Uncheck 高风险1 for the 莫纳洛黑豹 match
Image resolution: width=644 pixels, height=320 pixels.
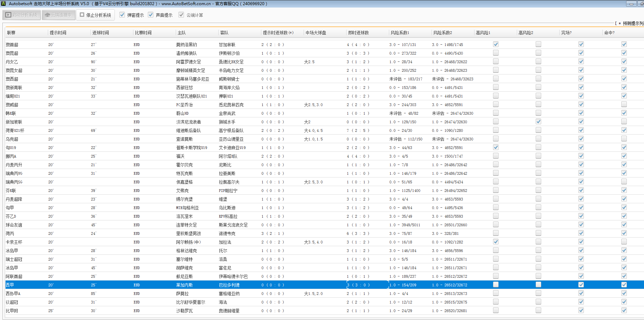(495, 44)
